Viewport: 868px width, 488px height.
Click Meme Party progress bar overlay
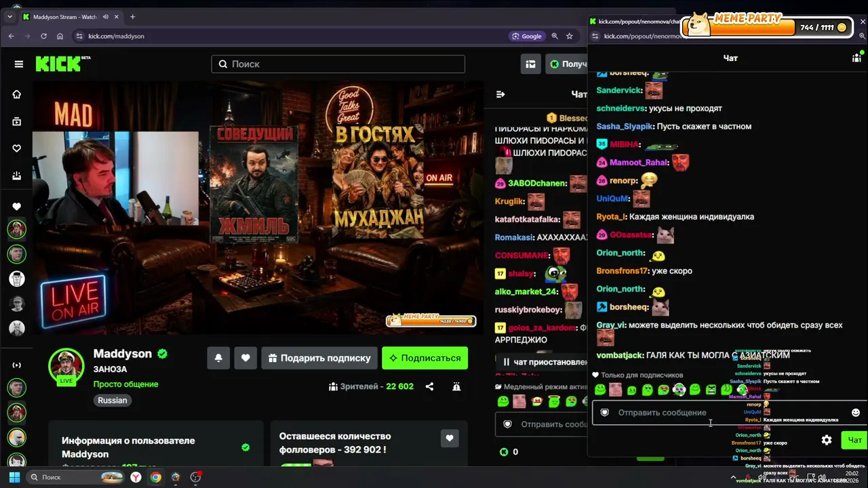pos(766,27)
